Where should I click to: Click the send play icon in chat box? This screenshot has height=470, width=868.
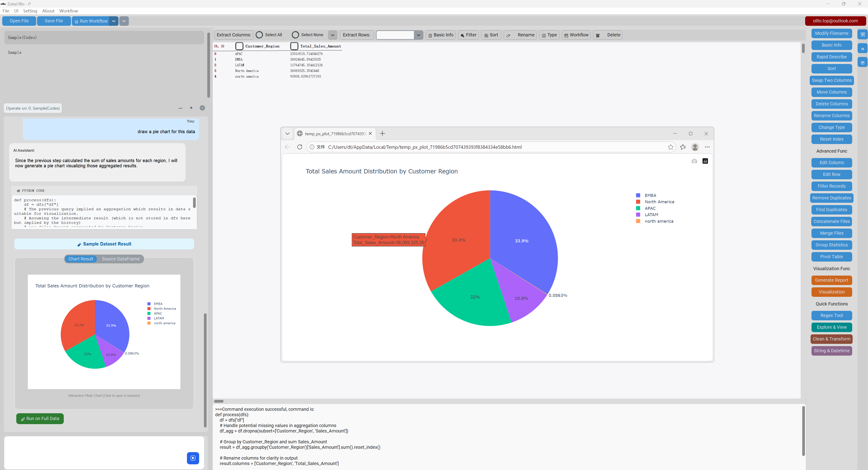(x=193, y=458)
